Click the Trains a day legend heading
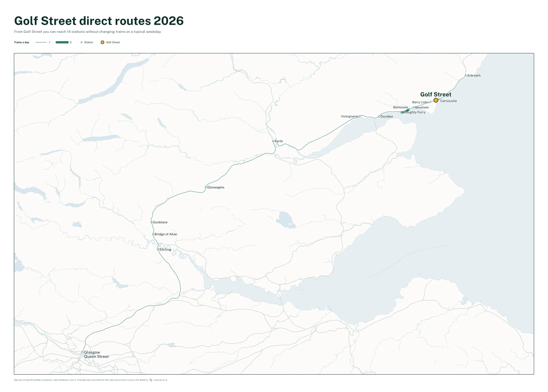 (x=21, y=42)
